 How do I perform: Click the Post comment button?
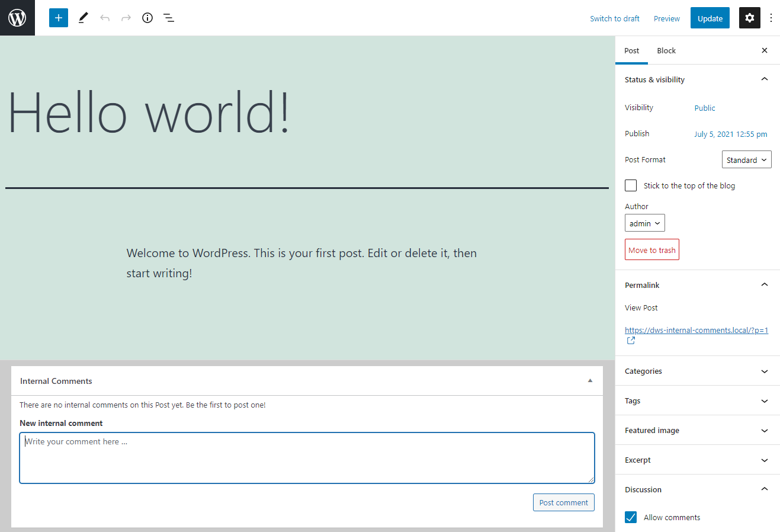pos(564,502)
